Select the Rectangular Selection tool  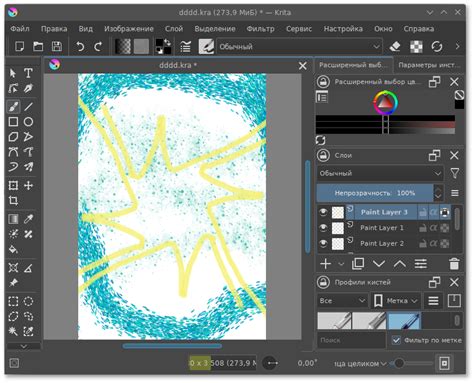tap(13, 301)
